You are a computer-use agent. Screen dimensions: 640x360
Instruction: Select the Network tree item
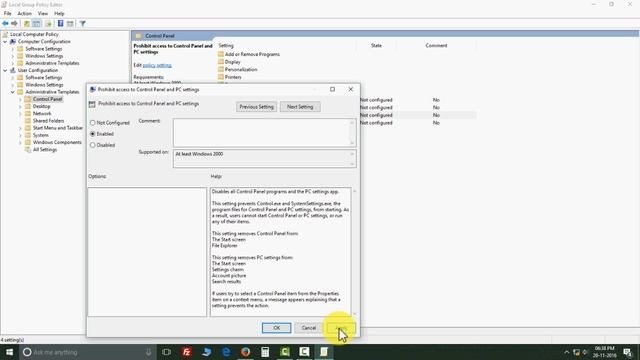[42, 113]
